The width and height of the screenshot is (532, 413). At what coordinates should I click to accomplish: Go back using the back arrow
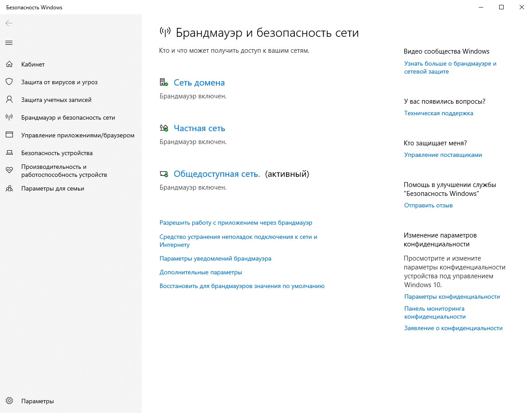tap(9, 23)
